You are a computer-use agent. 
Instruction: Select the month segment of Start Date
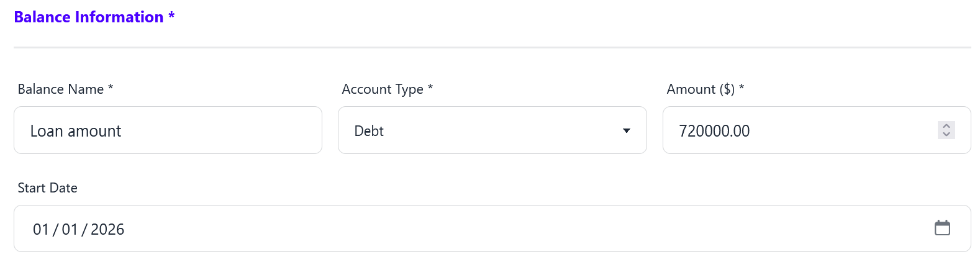click(41, 229)
